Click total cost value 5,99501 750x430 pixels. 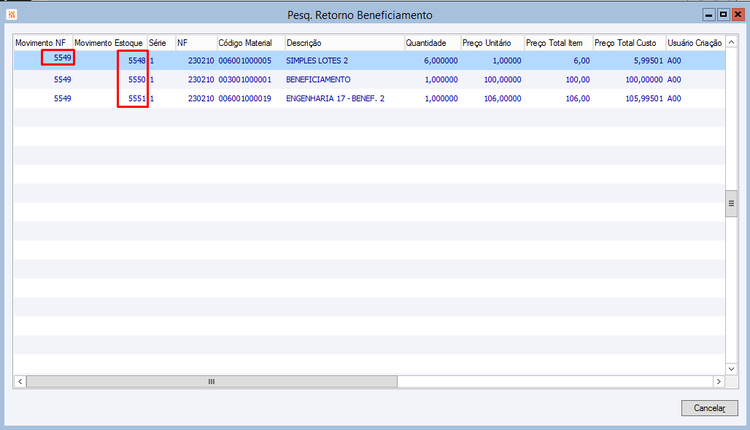(x=648, y=61)
